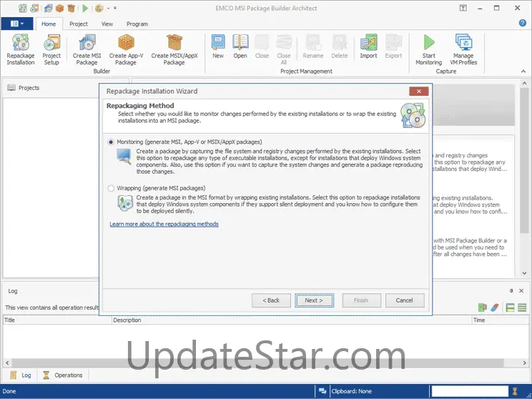Close the Log panel
Image resolution: width=532 pixels, height=399 pixels.
pos(521,291)
